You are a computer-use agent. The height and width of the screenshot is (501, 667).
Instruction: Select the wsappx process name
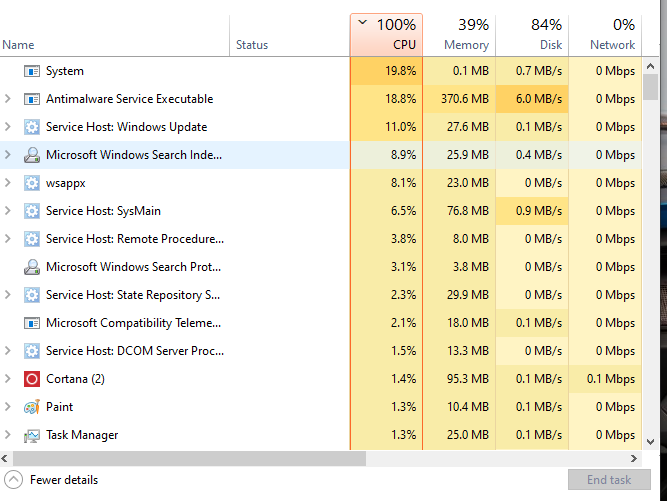tap(66, 183)
